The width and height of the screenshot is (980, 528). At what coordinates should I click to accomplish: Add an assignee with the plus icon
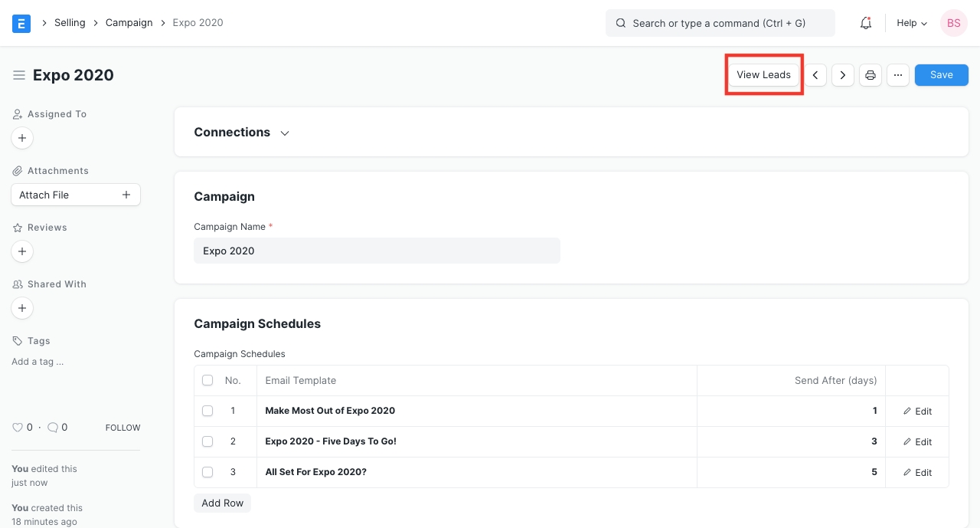pos(22,138)
